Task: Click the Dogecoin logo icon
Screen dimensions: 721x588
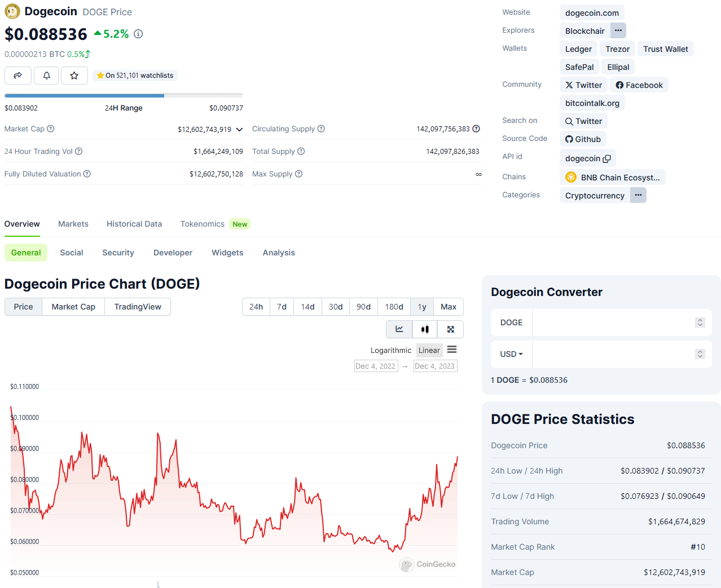Action: click(12, 11)
